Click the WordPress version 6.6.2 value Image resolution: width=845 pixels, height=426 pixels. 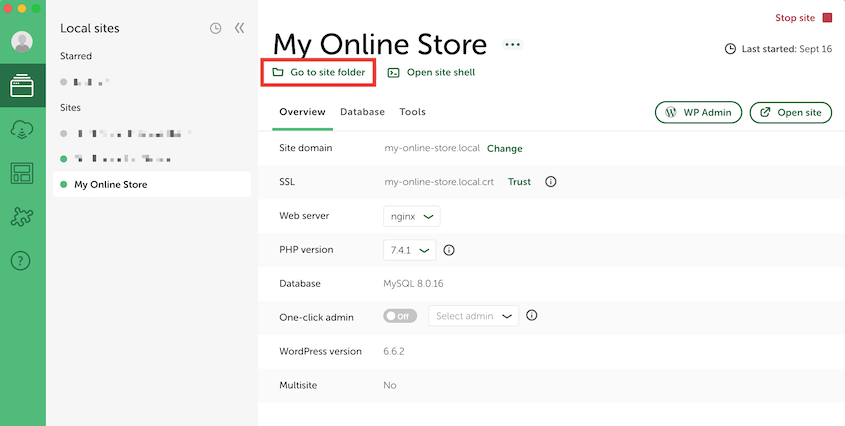394,352
